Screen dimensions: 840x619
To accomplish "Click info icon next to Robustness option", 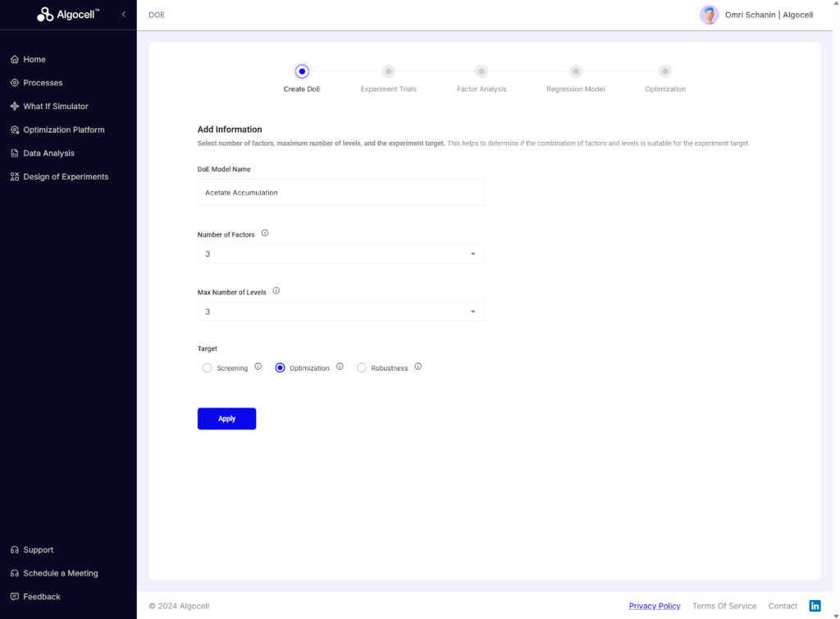I will point(418,367).
